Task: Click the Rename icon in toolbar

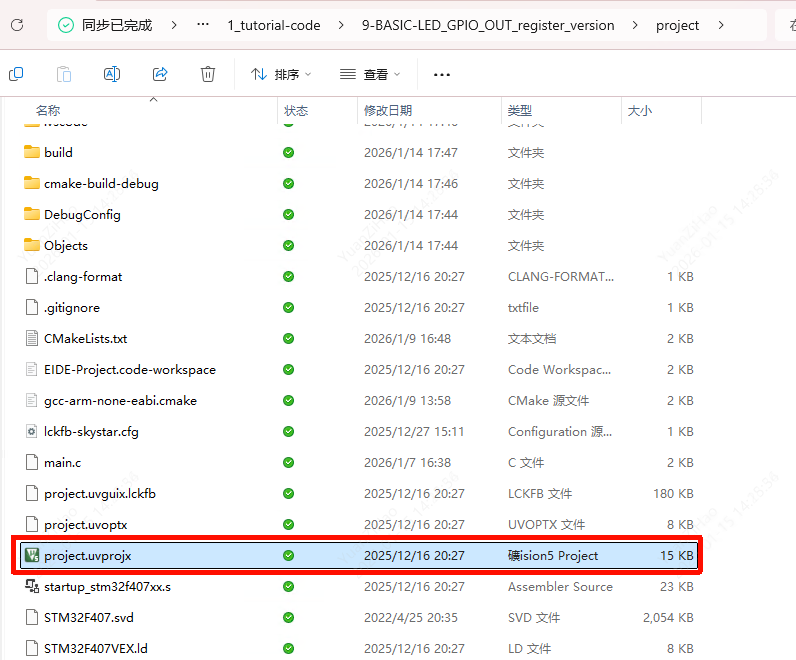Action: pos(112,74)
